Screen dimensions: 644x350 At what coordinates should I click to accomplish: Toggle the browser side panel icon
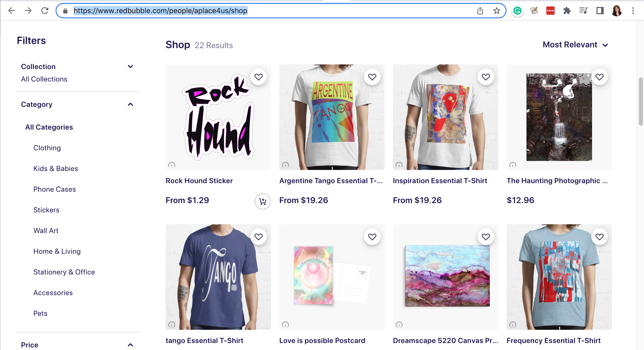600,11
